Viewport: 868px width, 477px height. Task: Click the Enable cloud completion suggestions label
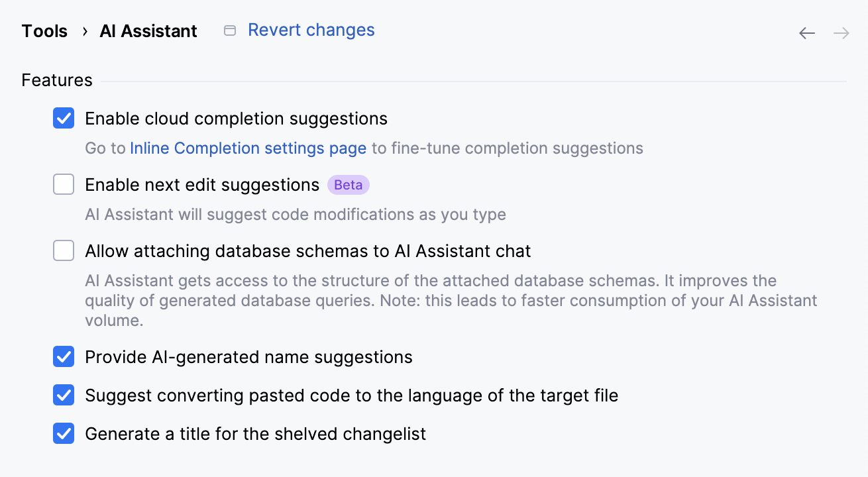(x=236, y=118)
